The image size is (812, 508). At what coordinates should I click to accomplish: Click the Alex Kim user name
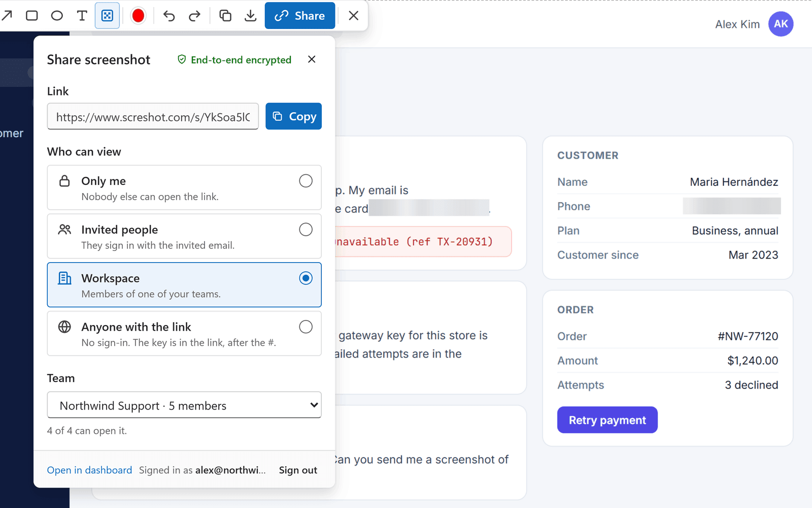point(737,24)
